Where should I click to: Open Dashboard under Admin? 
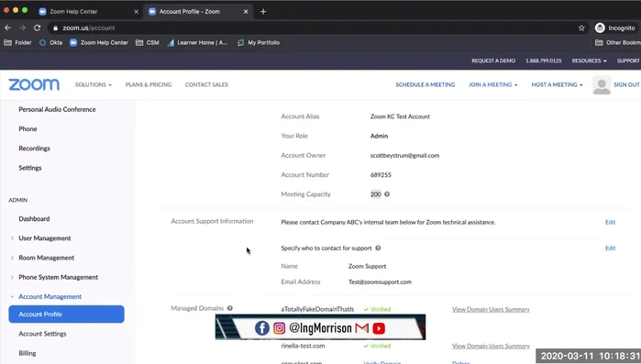pos(34,218)
